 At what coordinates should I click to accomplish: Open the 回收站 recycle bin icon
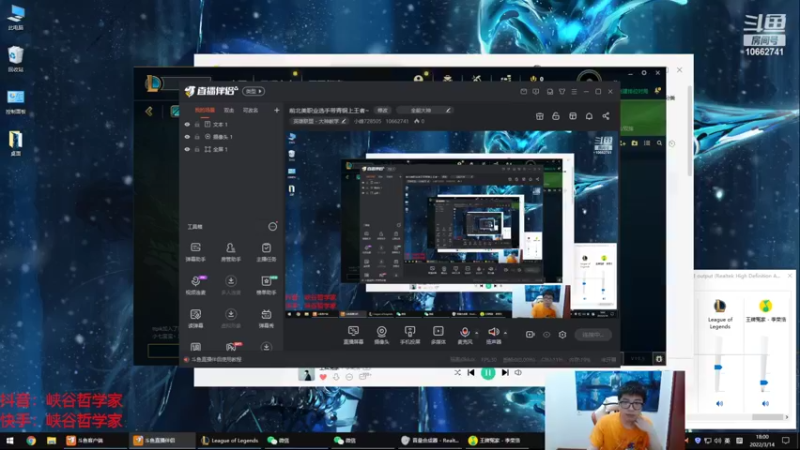[x=15, y=59]
